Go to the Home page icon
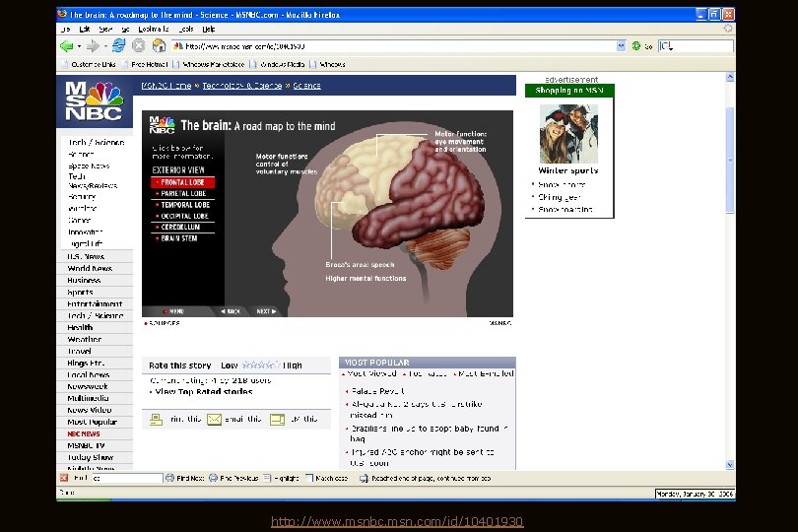This screenshot has width=798, height=532. pos(160,46)
